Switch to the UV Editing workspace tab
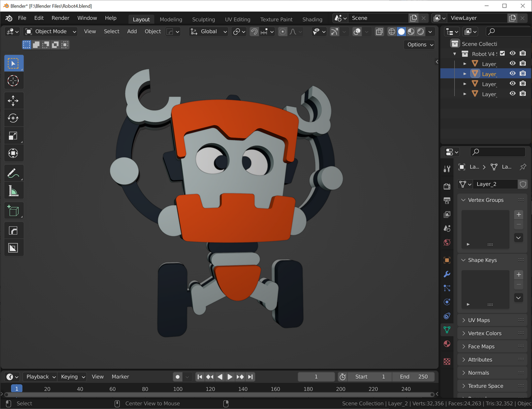The width and height of the screenshot is (532, 409). pos(238,20)
